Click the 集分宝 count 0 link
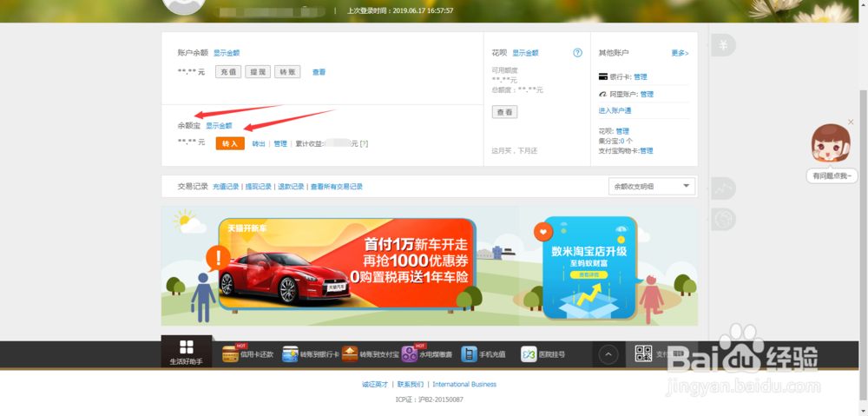The height and width of the screenshot is (416, 868). (x=622, y=142)
